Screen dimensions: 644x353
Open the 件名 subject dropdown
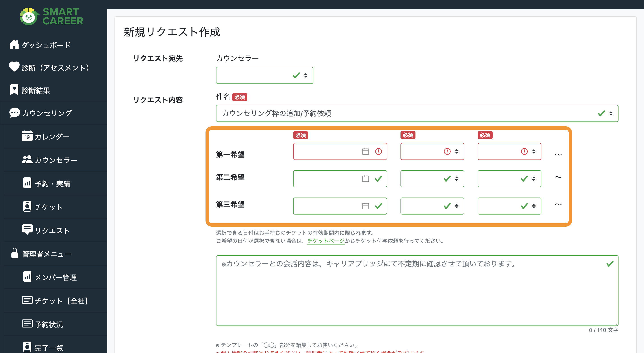[x=417, y=113]
